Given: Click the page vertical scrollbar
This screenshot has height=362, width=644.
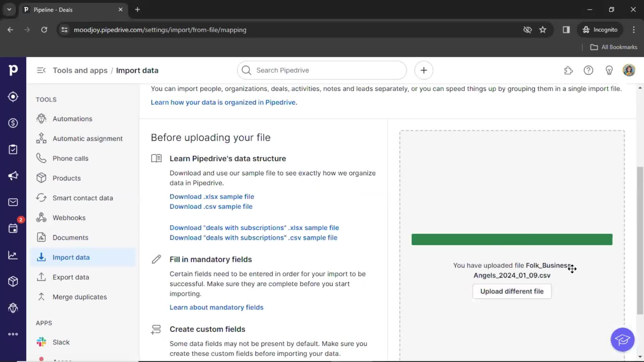Looking at the screenshot, I should point(640,240).
